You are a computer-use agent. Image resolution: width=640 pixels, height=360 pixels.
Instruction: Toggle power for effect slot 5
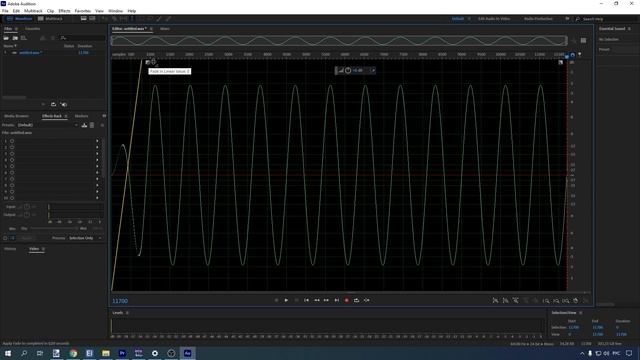pyautogui.click(x=12, y=166)
